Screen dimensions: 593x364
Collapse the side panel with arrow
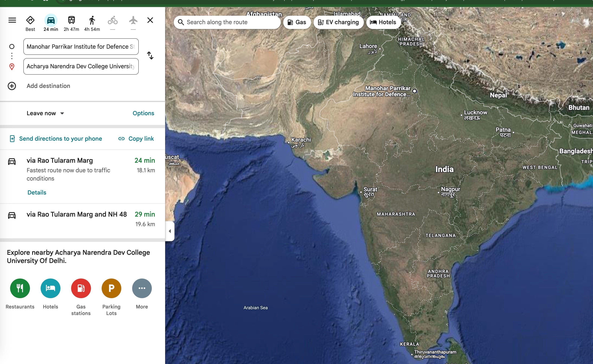click(170, 231)
